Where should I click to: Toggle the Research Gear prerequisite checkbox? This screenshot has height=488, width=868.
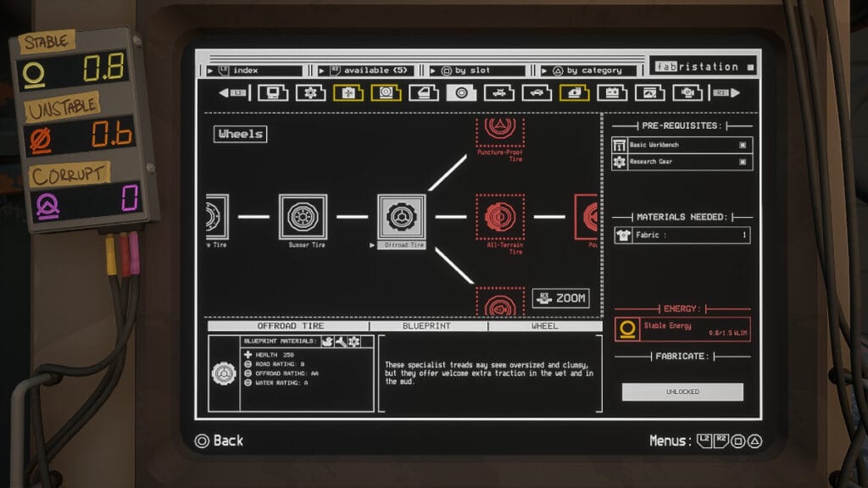(743, 161)
